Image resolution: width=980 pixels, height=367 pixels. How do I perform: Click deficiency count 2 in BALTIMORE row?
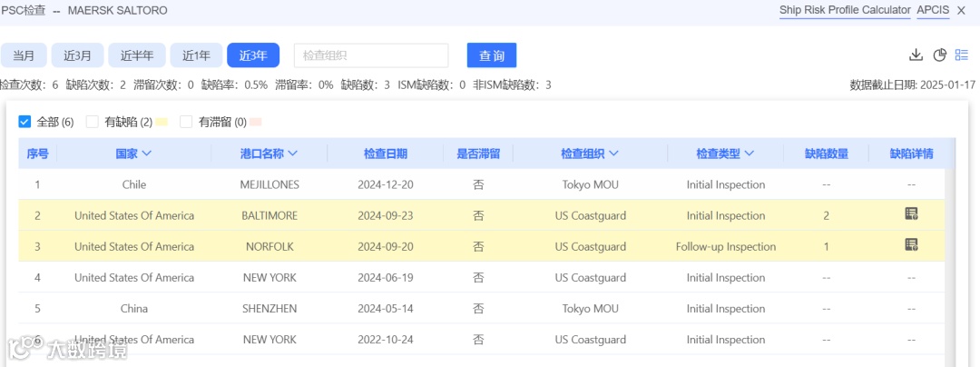pos(827,215)
